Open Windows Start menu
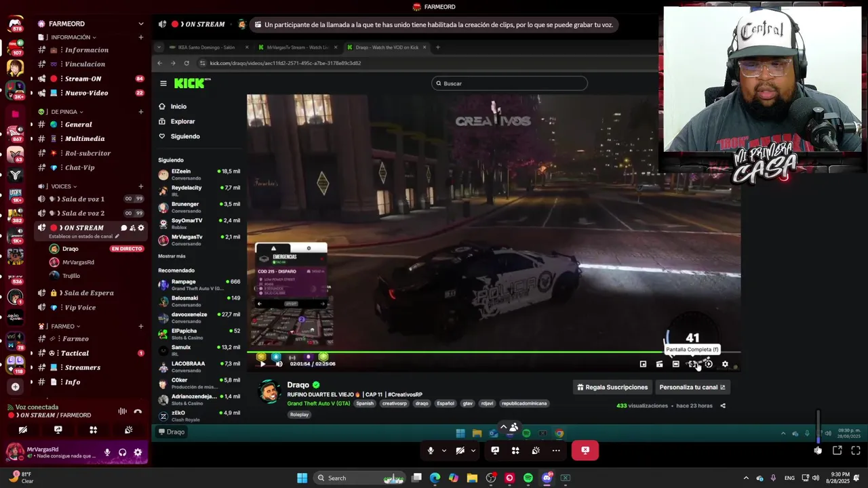Image resolution: width=868 pixels, height=488 pixels. click(x=302, y=478)
